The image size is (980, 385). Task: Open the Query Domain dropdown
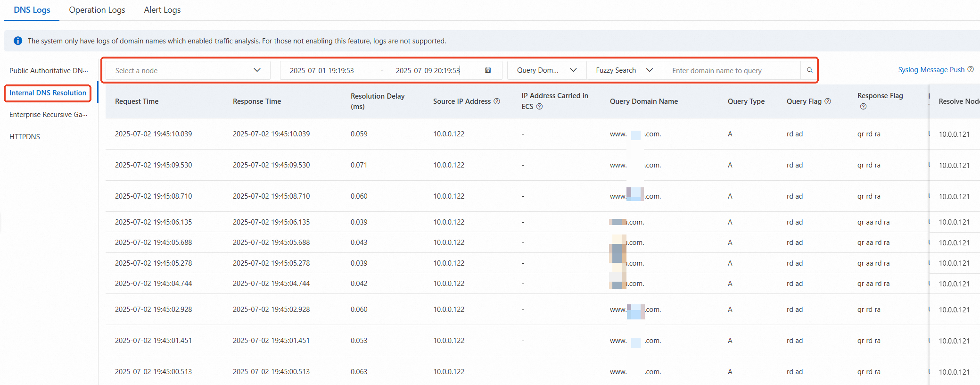click(546, 70)
